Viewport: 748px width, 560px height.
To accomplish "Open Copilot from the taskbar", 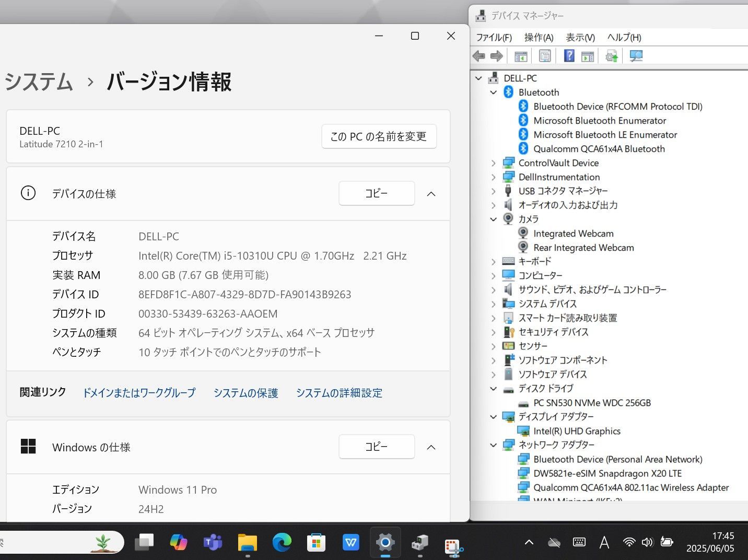I will (x=179, y=543).
